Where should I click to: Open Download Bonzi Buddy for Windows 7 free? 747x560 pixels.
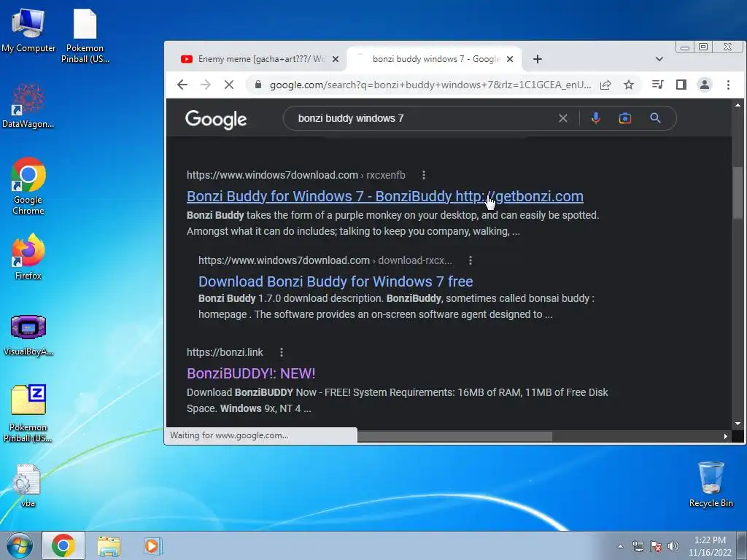pos(336,281)
